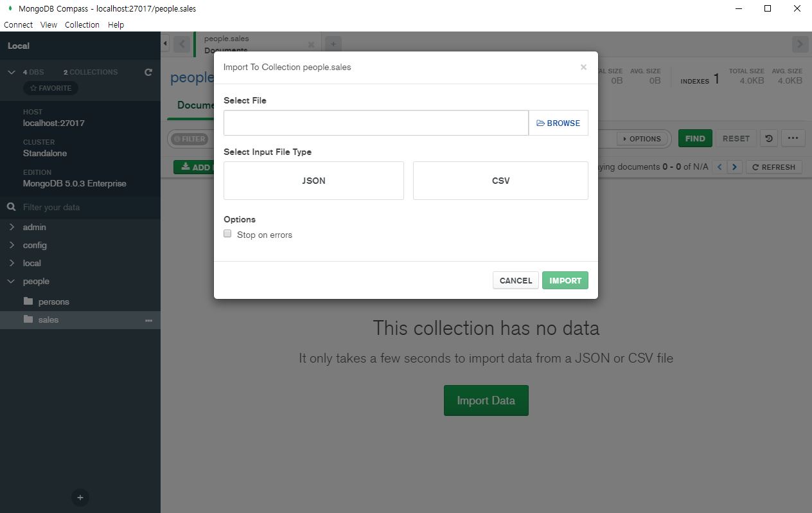Viewport: 812px width, 513px height.
Task: Expand the local database
Action: [11, 263]
